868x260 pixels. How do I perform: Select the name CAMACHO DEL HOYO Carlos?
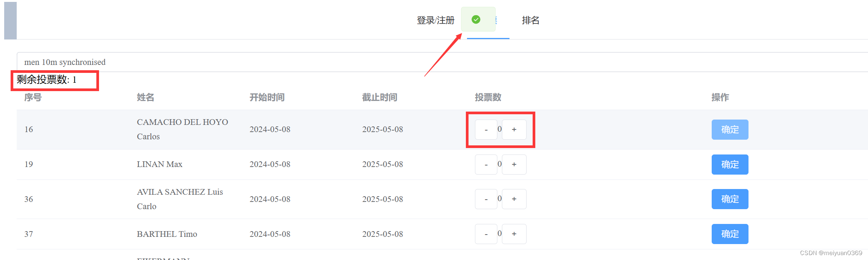click(x=182, y=129)
